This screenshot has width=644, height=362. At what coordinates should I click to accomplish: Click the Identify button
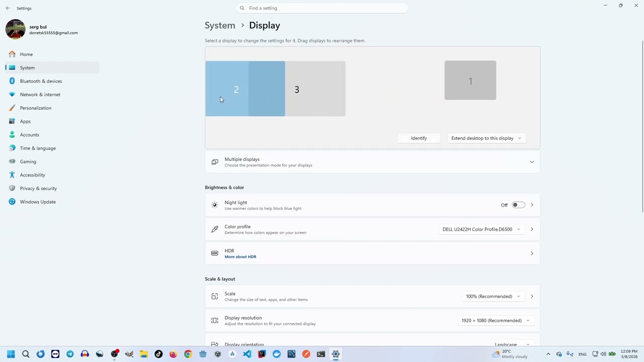pos(419,138)
